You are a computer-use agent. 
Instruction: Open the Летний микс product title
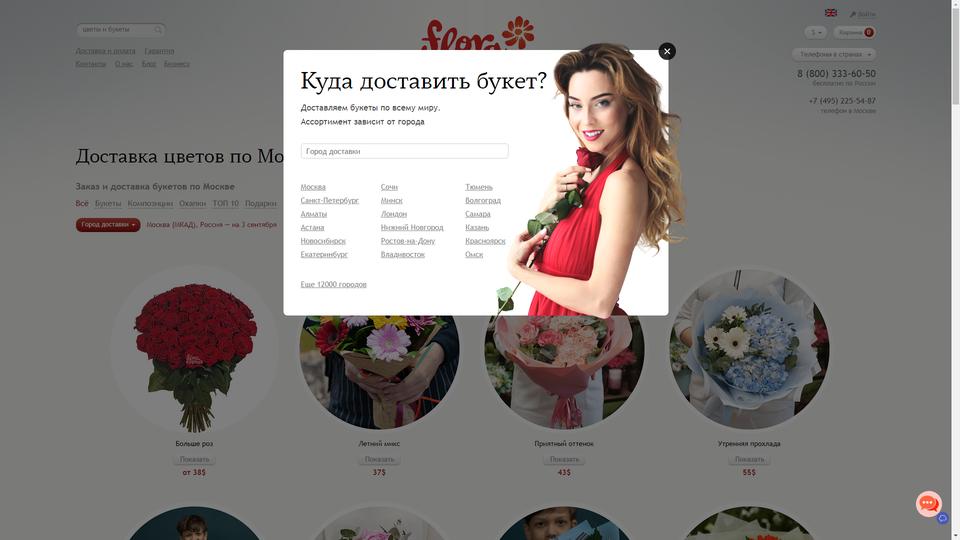379,444
